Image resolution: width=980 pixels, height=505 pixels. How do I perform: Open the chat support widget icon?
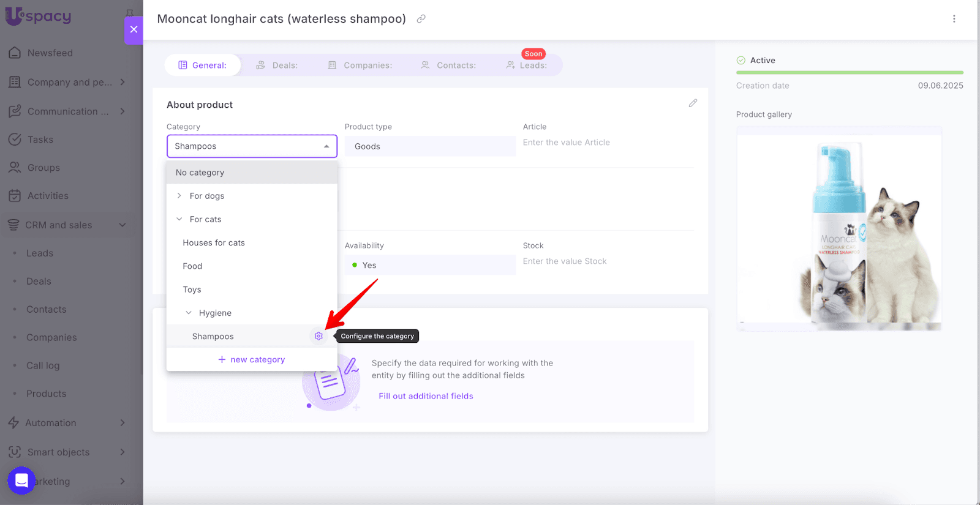click(x=21, y=481)
